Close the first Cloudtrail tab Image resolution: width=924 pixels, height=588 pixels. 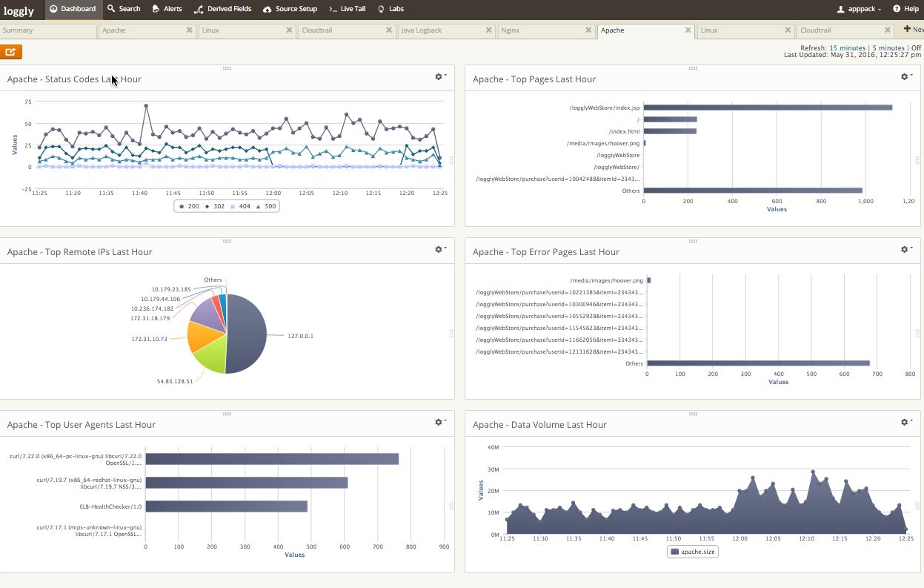(x=390, y=30)
